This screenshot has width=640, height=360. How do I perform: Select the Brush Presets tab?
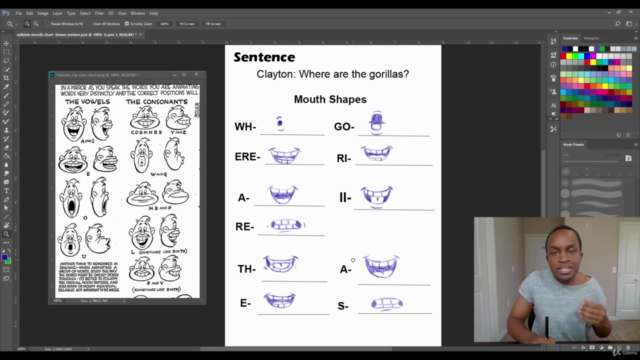[573, 144]
